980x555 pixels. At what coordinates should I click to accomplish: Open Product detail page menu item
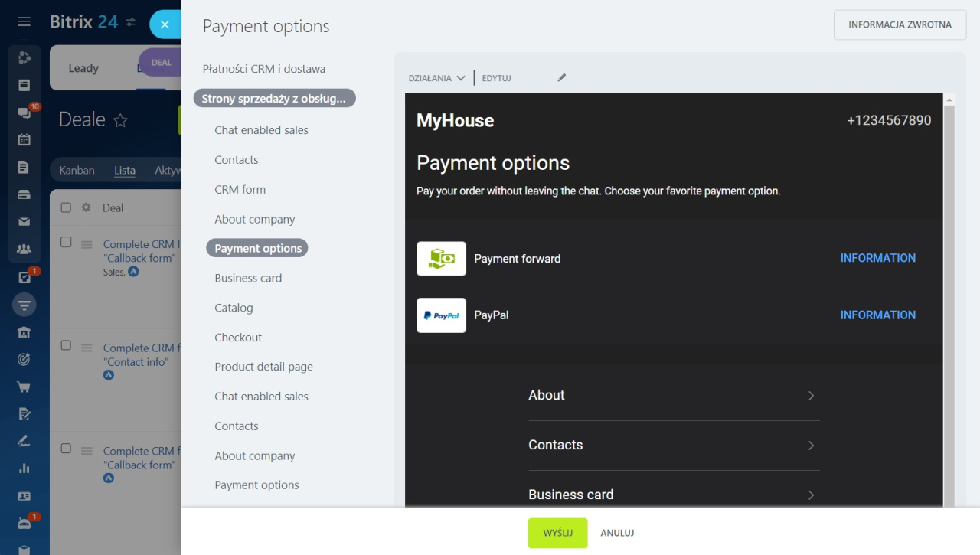263,367
